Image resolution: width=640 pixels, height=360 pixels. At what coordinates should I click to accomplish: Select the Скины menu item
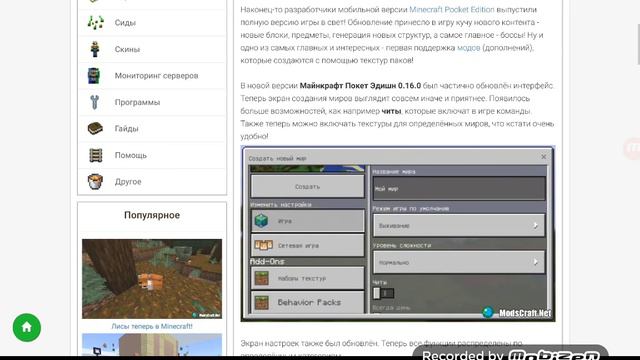[x=152, y=49]
